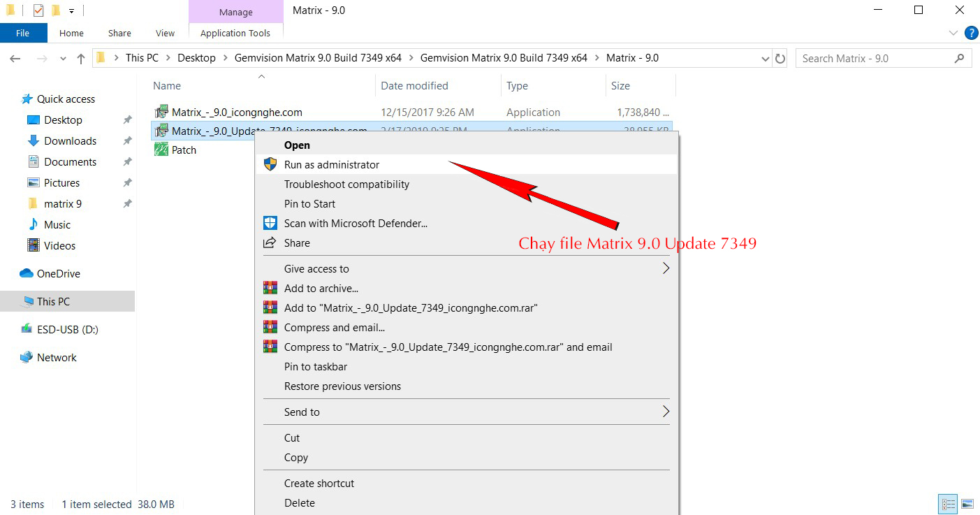980x515 pixels.
Task: Expand chevron after Desktop in breadcrumb
Action: click(x=226, y=59)
